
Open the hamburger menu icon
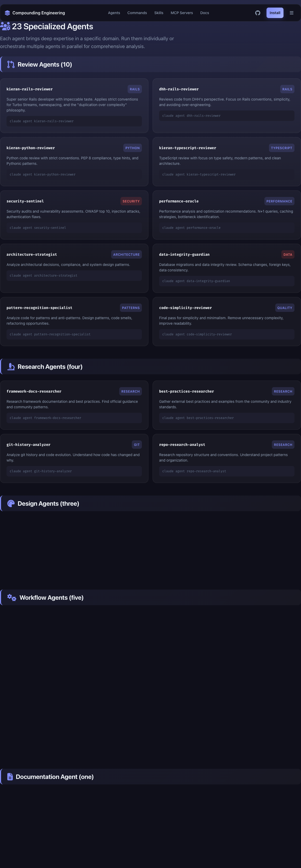pyautogui.click(x=292, y=13)
